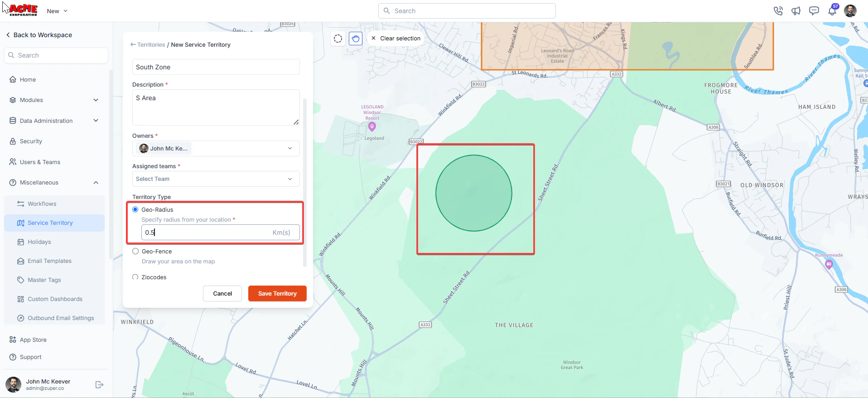The width and height of the screenshot is (868, 398).
Task: Click in the Description text area
Action: 216,107
